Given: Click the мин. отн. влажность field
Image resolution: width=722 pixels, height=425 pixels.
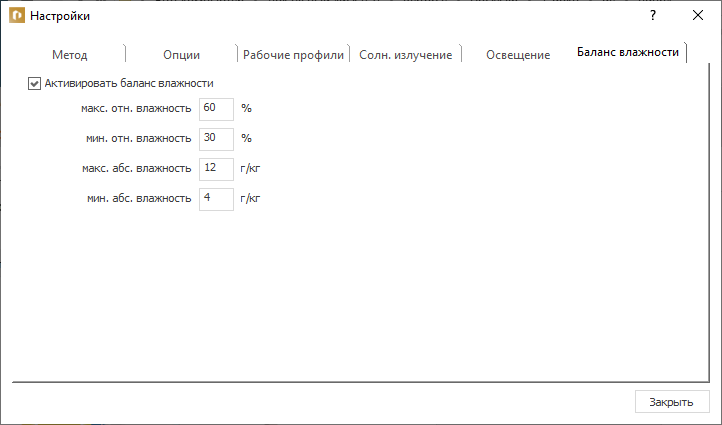Looking at the screenshot, I should pyautogui.click(x=216, y=139).
